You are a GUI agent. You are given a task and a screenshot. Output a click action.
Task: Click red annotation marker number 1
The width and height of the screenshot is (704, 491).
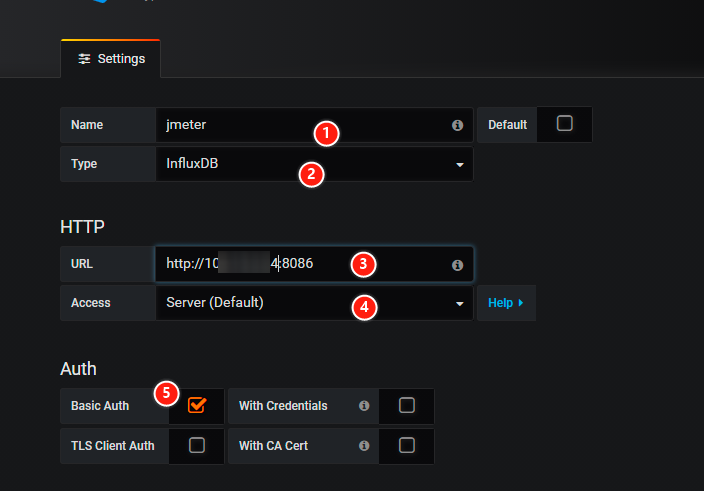point(327,133)
